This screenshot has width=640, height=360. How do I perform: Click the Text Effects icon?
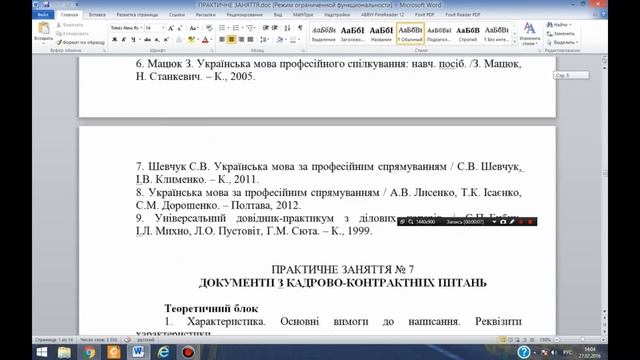point(179,40)
